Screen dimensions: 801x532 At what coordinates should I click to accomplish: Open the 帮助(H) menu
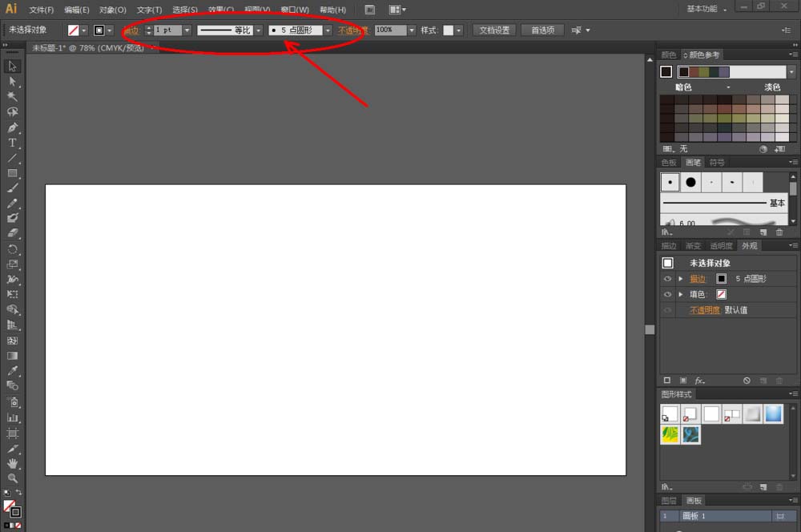332,10
